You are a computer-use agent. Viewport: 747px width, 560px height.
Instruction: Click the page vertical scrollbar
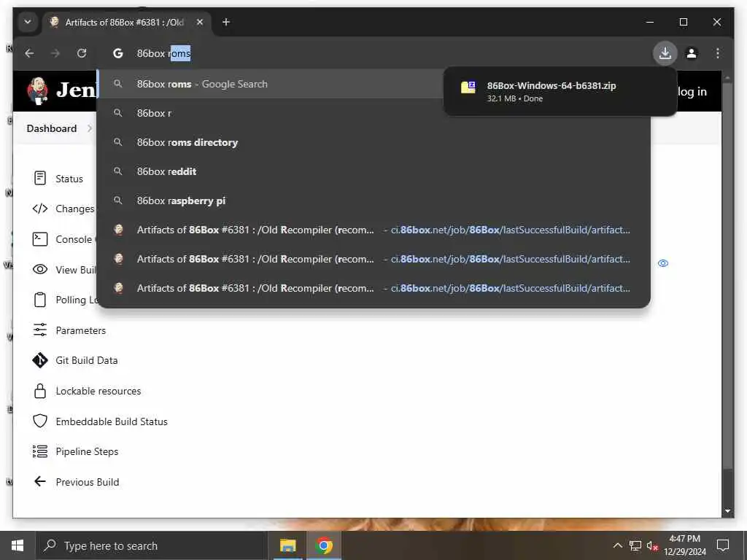[x=727, y=276]
